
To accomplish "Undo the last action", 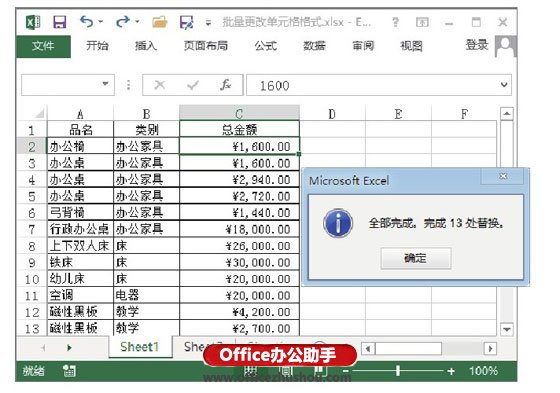I will [x=86, y=22].
